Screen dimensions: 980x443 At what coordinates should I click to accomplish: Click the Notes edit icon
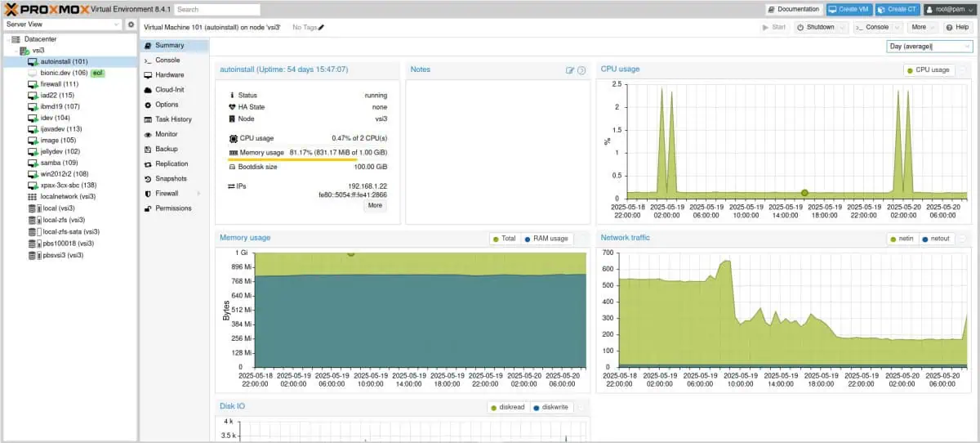[570, 70]
